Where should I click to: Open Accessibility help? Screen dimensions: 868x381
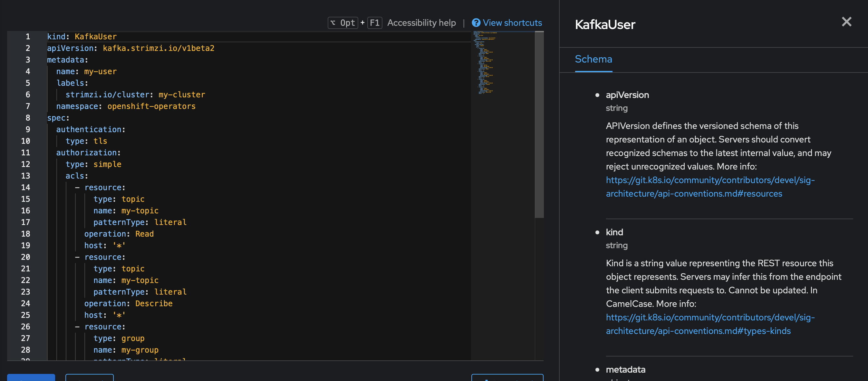pos(421,23)
